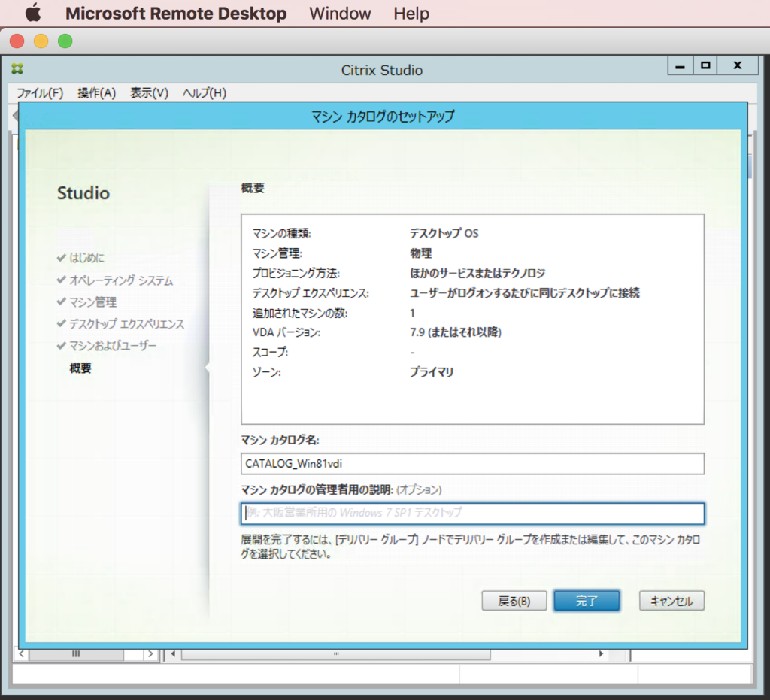Viewport: 770px width, 700px height.
Task: Click the ほかのサービスまたはテクノロジ value
Action: pyautogui.click(x=477, y=273)
